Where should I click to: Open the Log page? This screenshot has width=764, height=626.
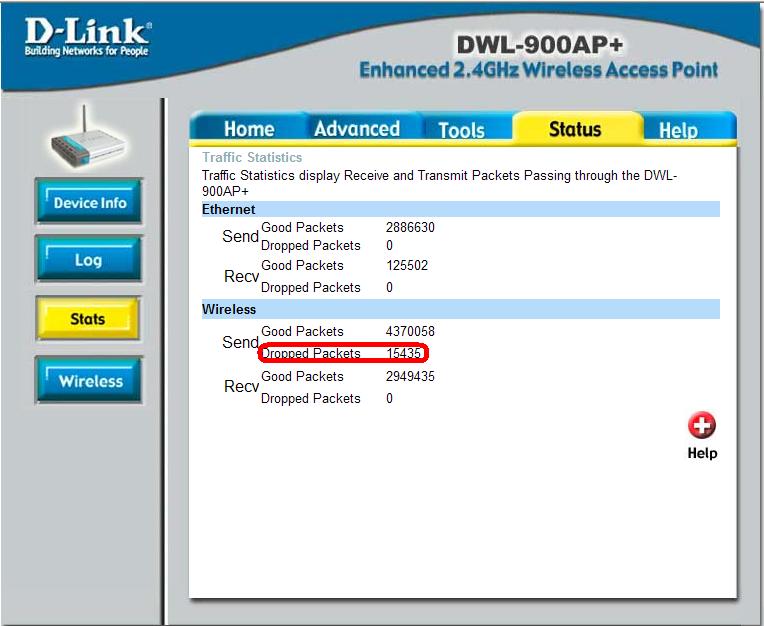89,260
